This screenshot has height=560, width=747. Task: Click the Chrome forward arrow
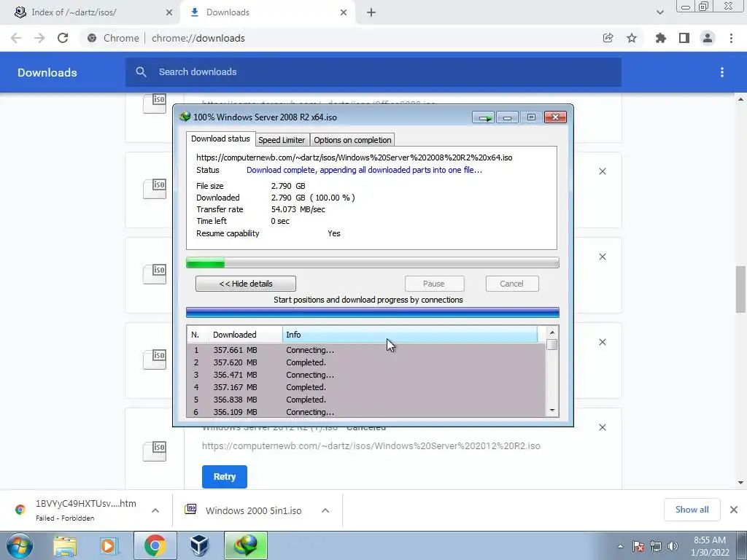pos(39,38)
